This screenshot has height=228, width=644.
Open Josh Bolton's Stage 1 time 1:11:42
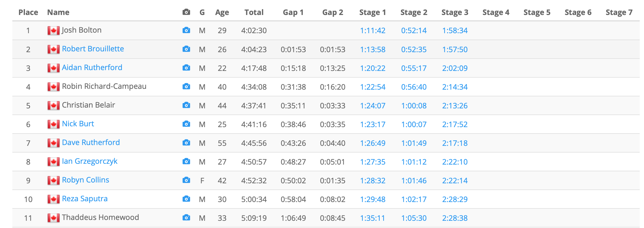pyautogui.click(x=372, y=31)
